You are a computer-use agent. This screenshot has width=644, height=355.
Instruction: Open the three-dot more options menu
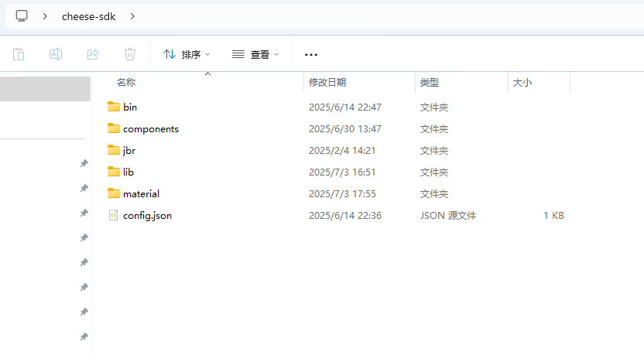(x=311, y=55)
